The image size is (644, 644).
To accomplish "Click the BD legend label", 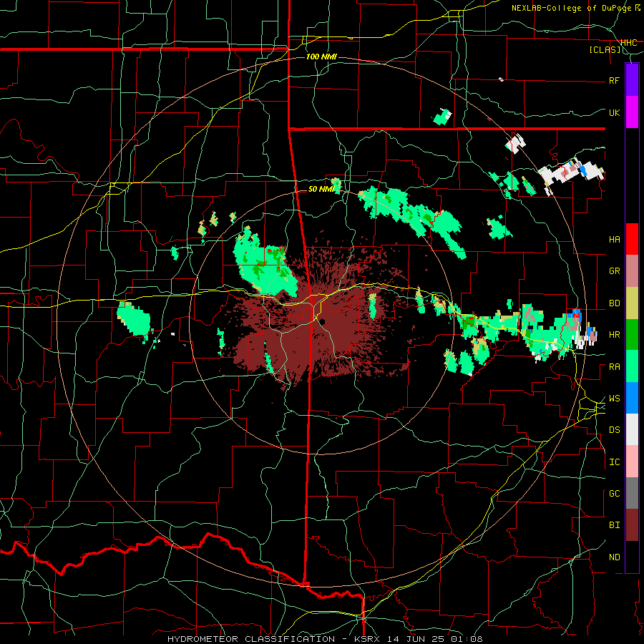I will [x=614, y=303].
